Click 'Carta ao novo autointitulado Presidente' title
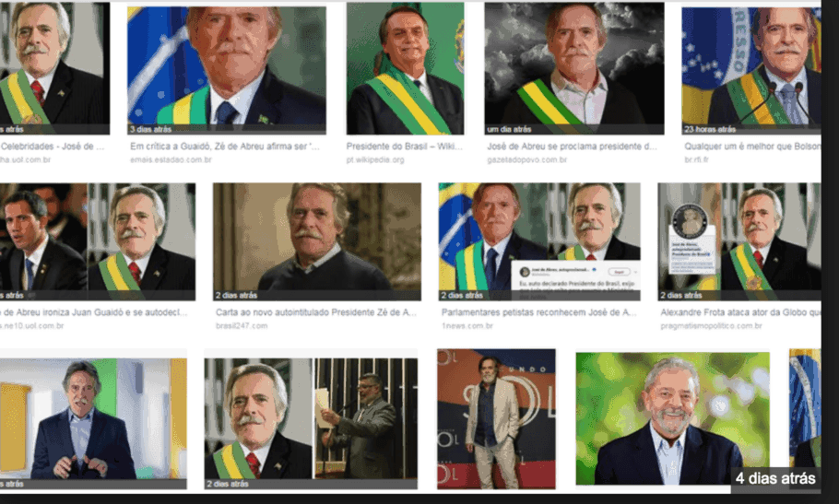839x504 pixels. 315,312
